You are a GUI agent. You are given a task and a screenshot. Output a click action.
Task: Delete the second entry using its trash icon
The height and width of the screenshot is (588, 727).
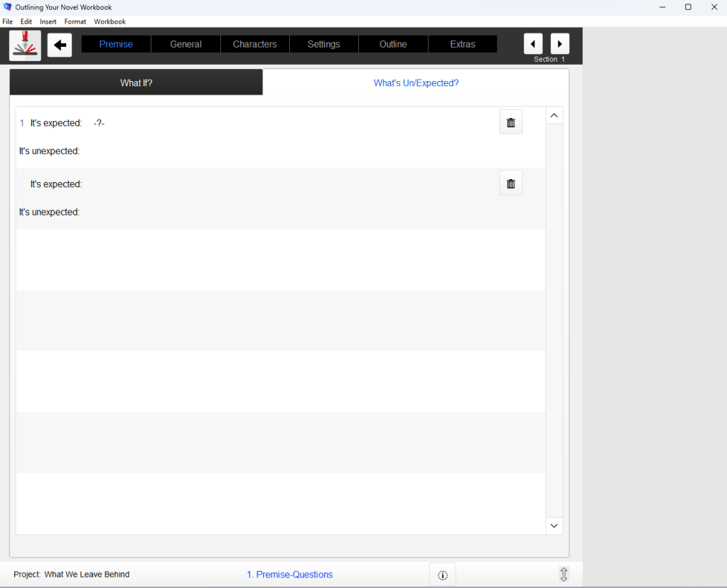pyautogui.click(x=511, y=183)
